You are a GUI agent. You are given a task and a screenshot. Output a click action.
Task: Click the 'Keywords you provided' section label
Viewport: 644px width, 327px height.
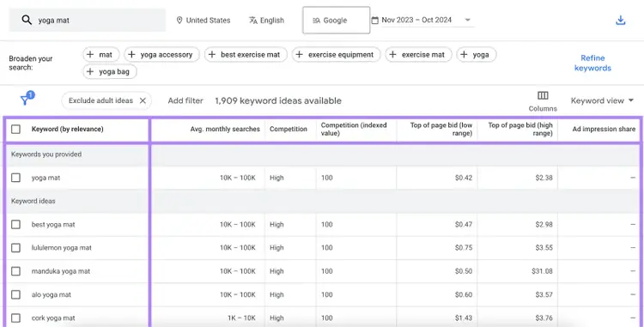click(46, 154)
